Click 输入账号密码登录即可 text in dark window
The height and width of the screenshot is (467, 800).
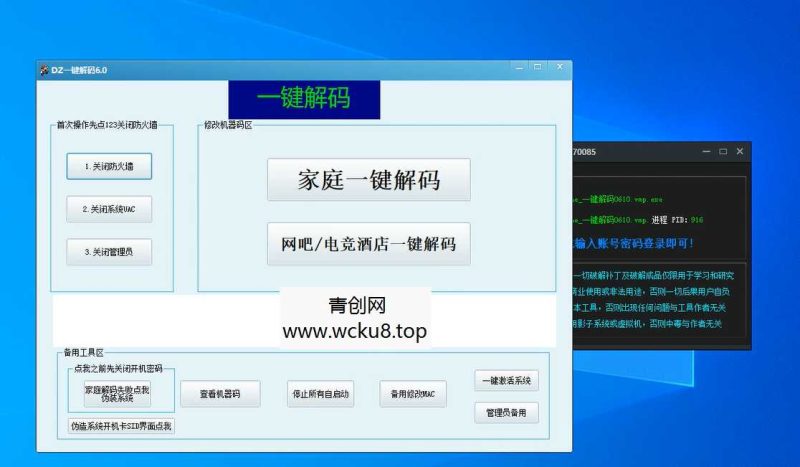tap(634, 243)
